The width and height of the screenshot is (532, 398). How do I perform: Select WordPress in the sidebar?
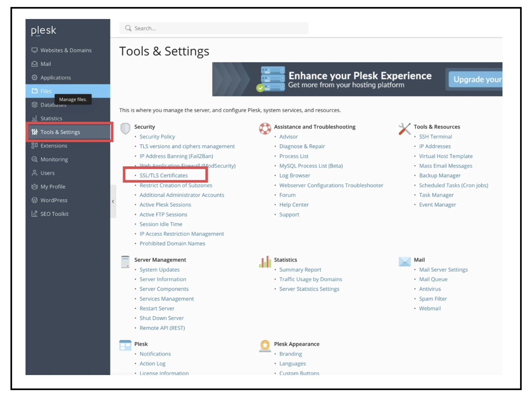pyautogui.click(x=68, y=200)
